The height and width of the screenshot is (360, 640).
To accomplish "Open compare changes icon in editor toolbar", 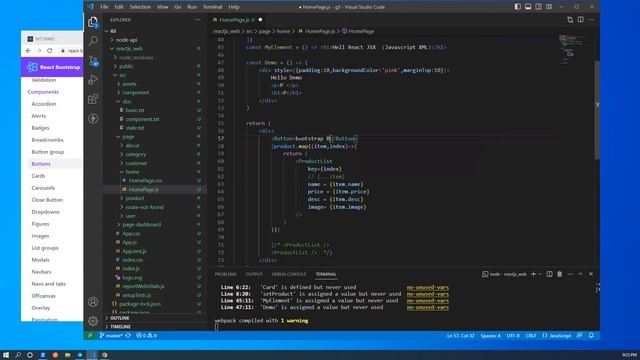I will (x=570, y=20).
